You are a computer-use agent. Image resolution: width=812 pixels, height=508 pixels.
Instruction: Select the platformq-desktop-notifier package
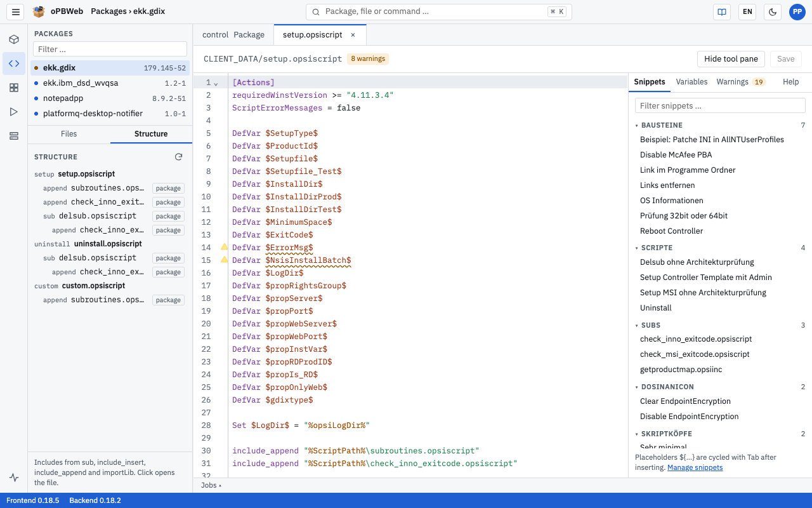(x=110, y=114)
